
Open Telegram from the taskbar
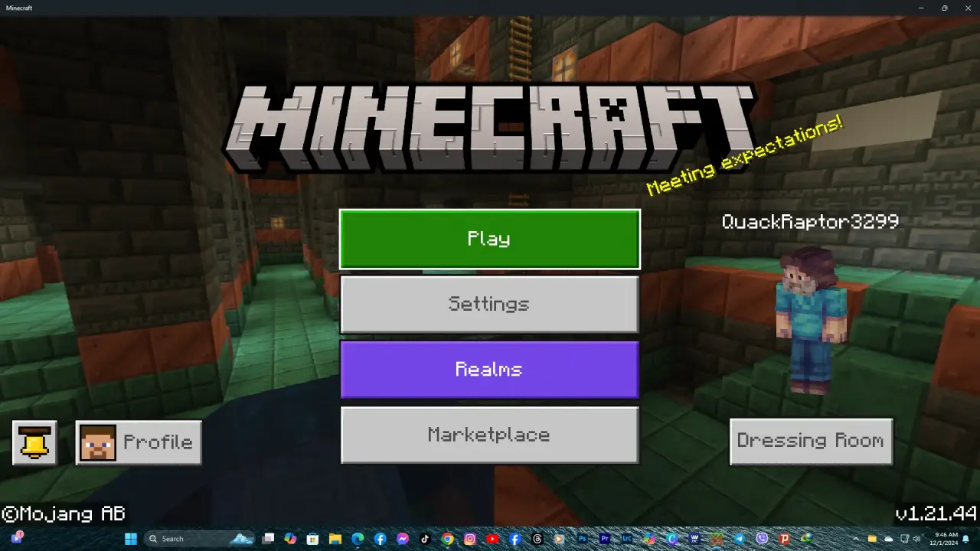click(739, 539)
